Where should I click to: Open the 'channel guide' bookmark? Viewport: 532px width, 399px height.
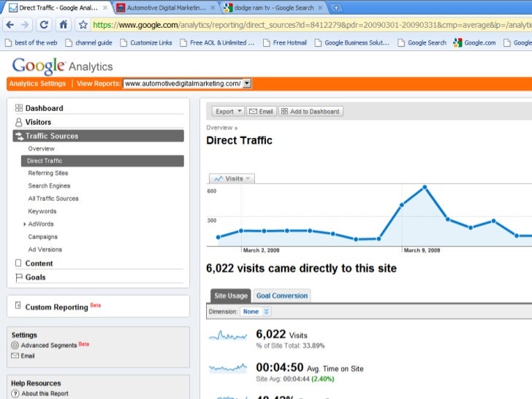[x=89, y=42]
